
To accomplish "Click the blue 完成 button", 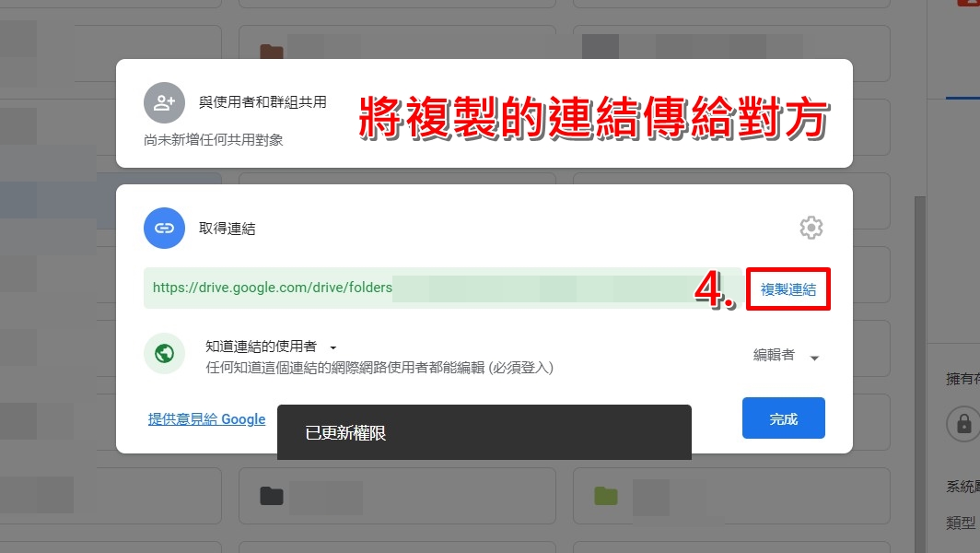I will pyautogui.click(x=783, y=418).
